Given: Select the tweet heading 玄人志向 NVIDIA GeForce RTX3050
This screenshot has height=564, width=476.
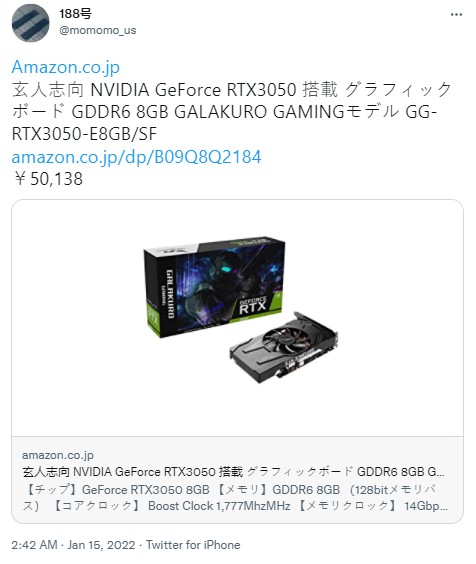Looking at the screenshot, I should (154, 90).
